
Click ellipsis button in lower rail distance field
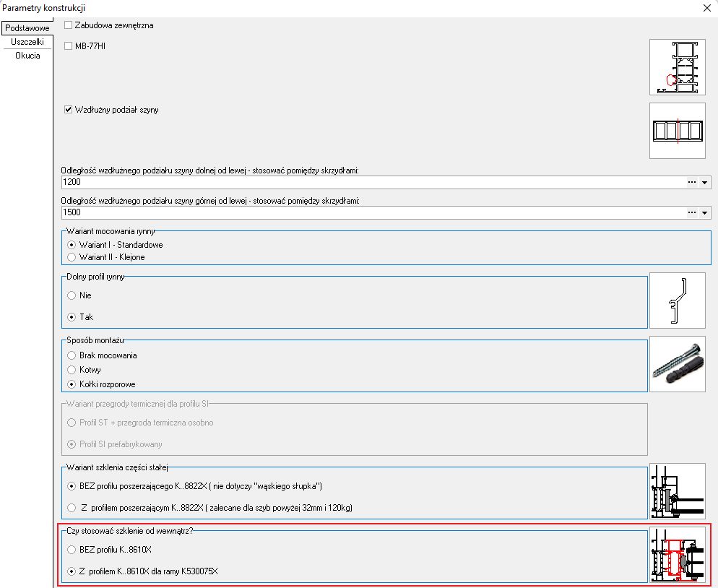tap(692, 183)
